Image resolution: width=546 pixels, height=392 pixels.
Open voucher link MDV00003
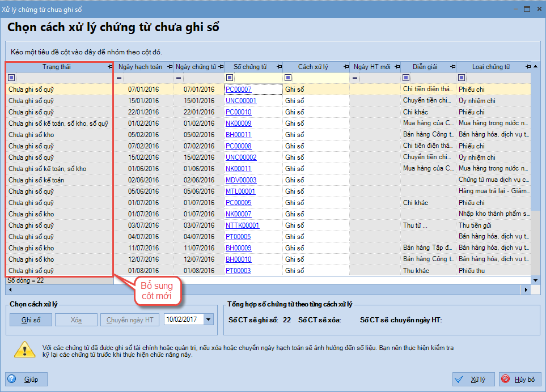(x=241, y=180)
